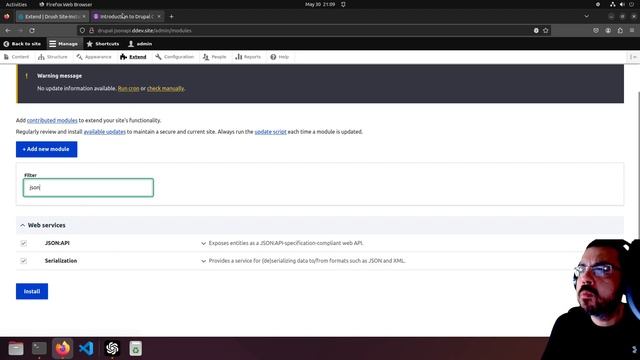Launch Visual Studio Code from the dock
This screenshot has height=360, width=640.
click(87, 349)
